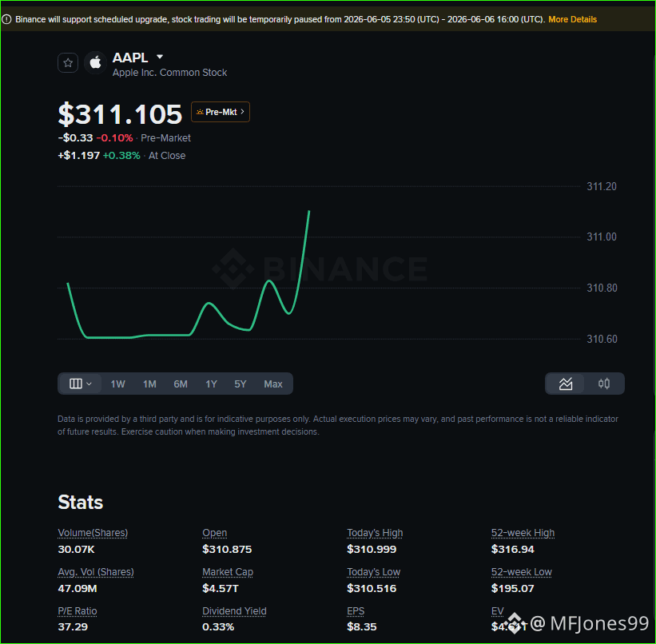Click the 37.29 P/E value
This screenshot has width=656, height=644.
tap(73, 627)
